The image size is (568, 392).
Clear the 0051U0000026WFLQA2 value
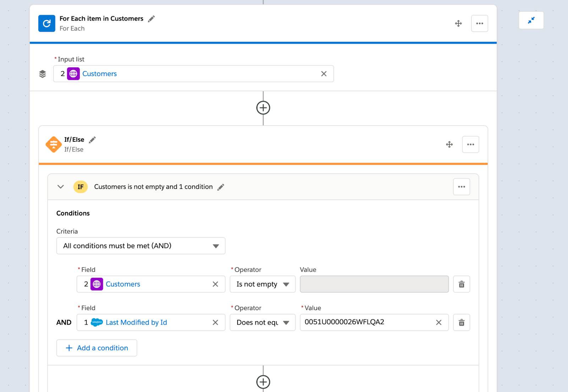click(x=439, y=322)
